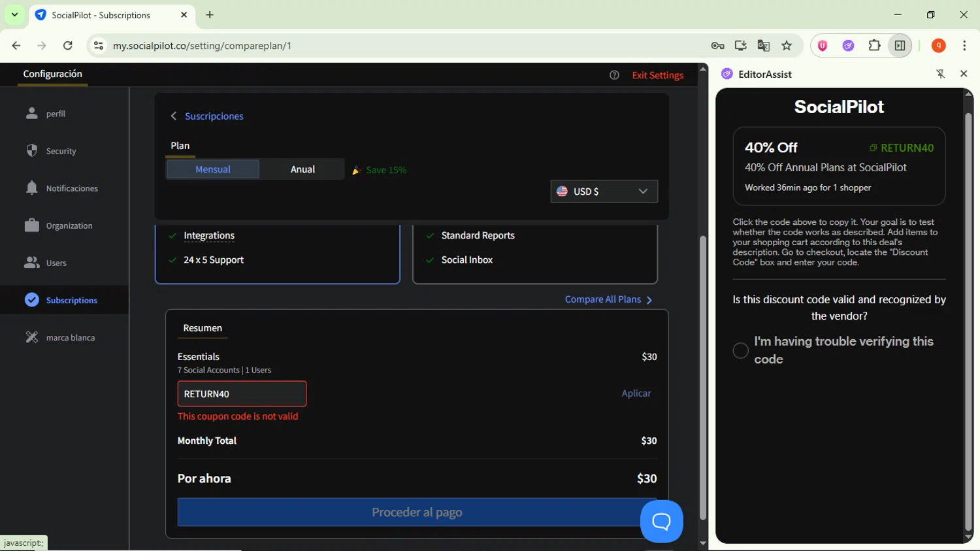Bookmark this page with star icon
This screenshot has width=980, height=551.
(x=787, y=46)
